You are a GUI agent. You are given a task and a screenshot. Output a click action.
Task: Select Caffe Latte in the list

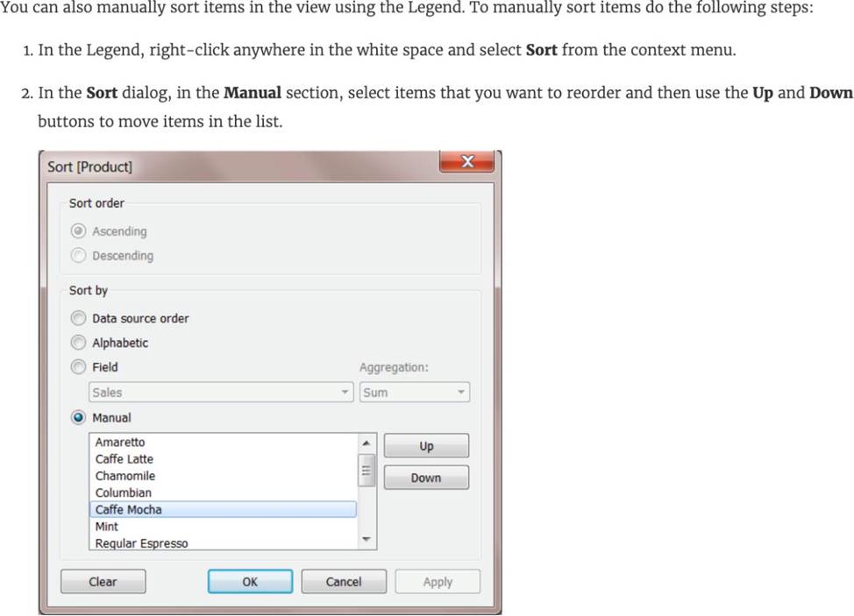[x=124, y=459]
